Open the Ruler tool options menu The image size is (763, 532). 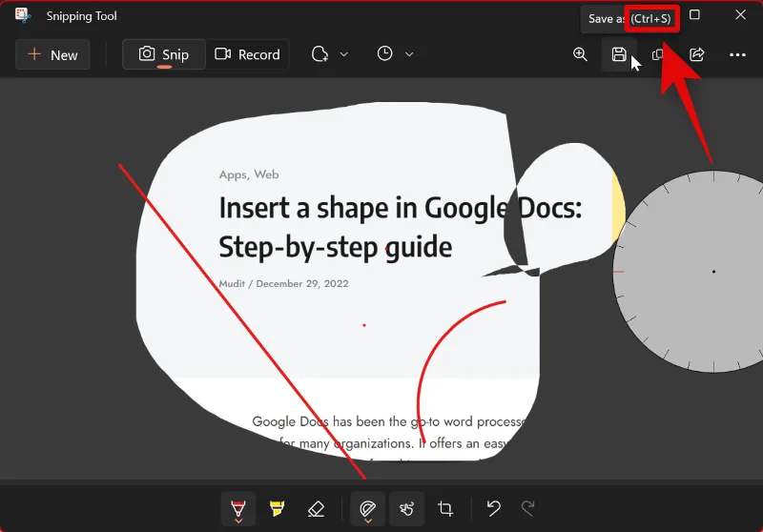(367, 509)
